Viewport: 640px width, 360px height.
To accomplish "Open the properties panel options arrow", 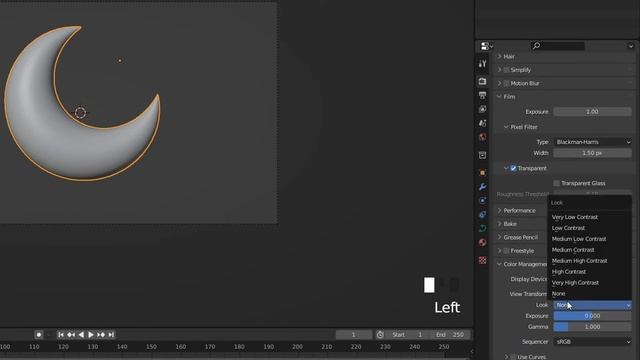I will [x=631, y=46].
